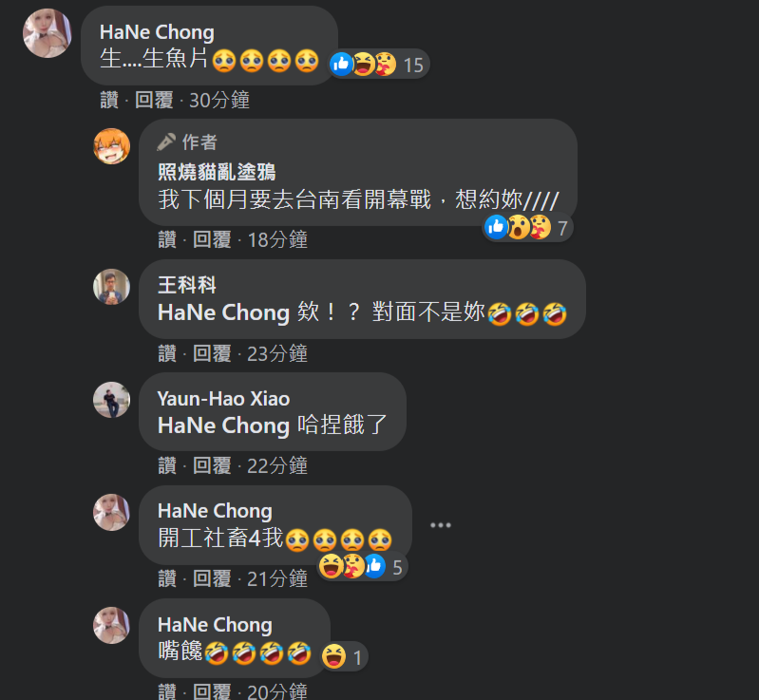Open the three-dot options for 開工社畜4我 comment
Viewport: 759px width, 700px height.
click(441, 525)
